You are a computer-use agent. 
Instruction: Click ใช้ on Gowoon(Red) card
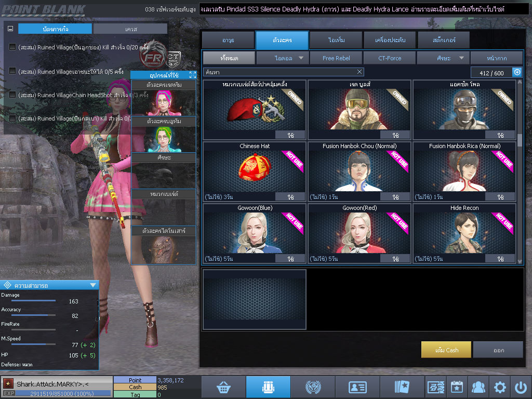[x=395, y=259]
